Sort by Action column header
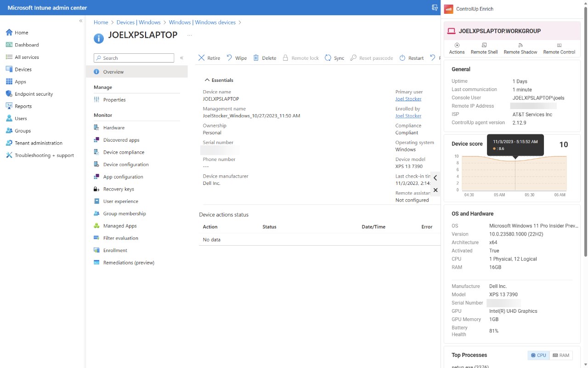588x368 pixels. [x=210, y=227]
